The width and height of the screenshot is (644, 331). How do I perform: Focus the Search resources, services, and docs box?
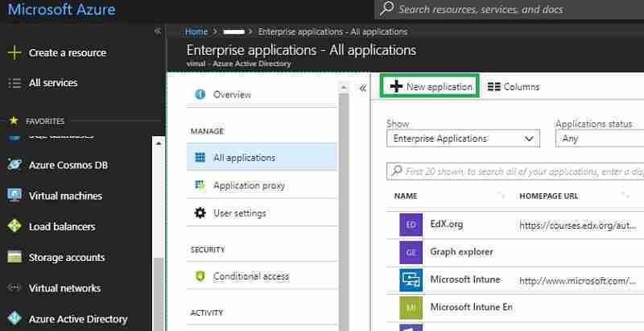pos(510,9)
